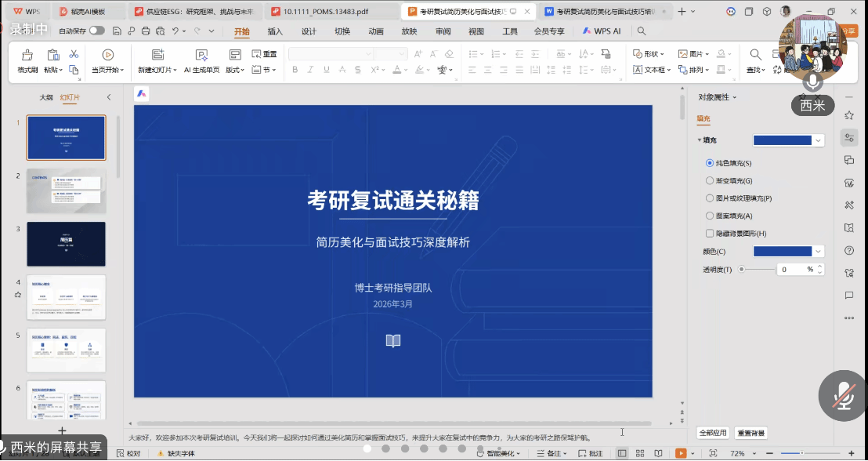868x461 pixels.
Task: Open the 版式 layout dropdown
Action: coord(234,70)
